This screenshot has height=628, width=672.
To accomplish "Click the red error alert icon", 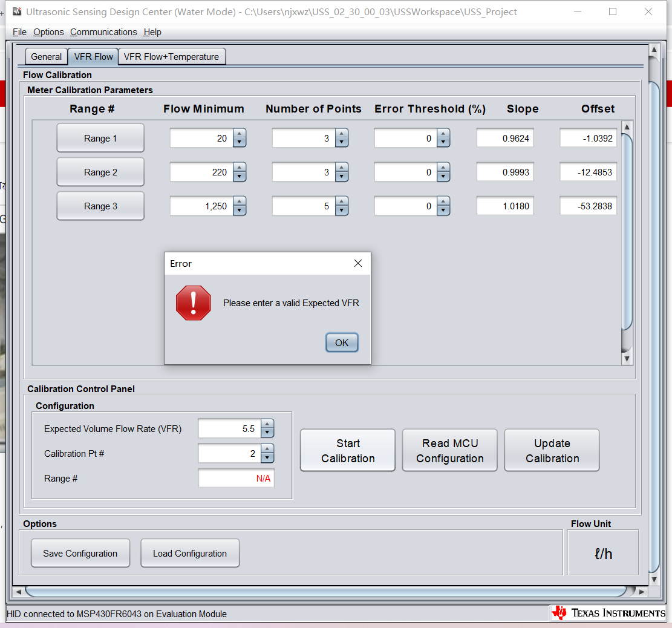I will pyautogui.click(x=194, y=303).
